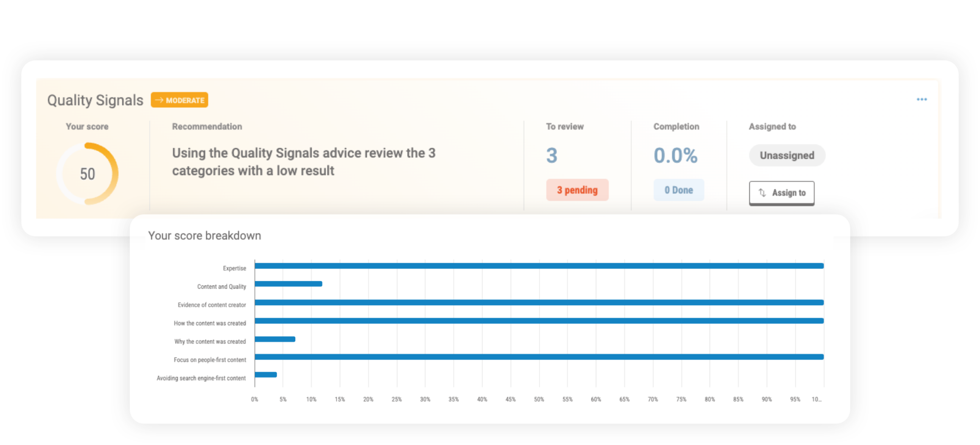
Task: Expand the Your score breakdown panel
Action: [205, 235]
